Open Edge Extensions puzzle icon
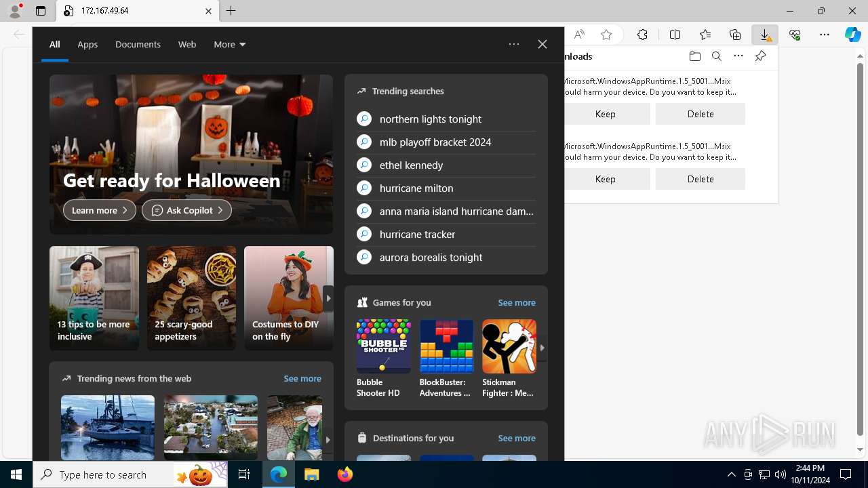The image size is (868, 488). point(642,35)
